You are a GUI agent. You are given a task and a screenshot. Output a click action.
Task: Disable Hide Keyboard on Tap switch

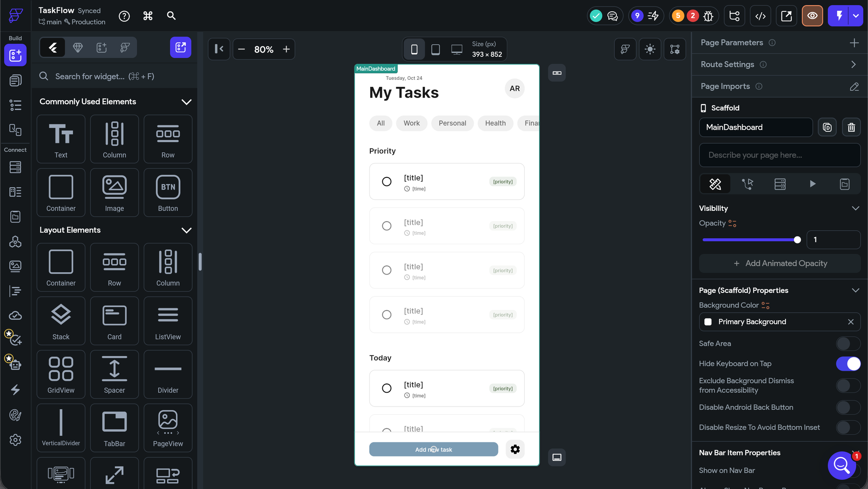pos(848,364)
